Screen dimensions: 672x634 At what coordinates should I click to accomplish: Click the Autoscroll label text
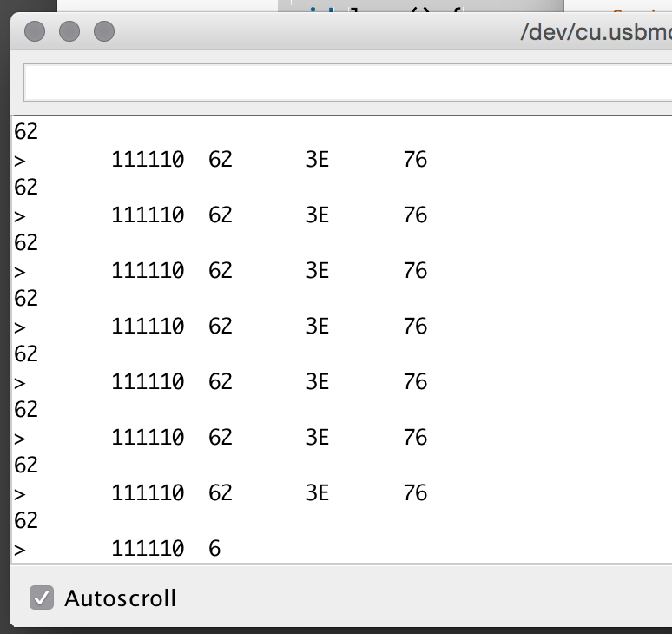coord(120,598)
